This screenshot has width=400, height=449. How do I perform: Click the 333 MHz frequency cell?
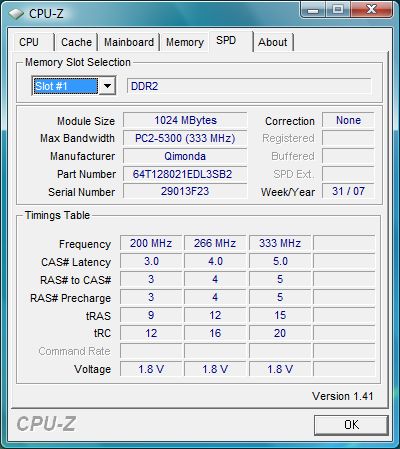(280, 243)
